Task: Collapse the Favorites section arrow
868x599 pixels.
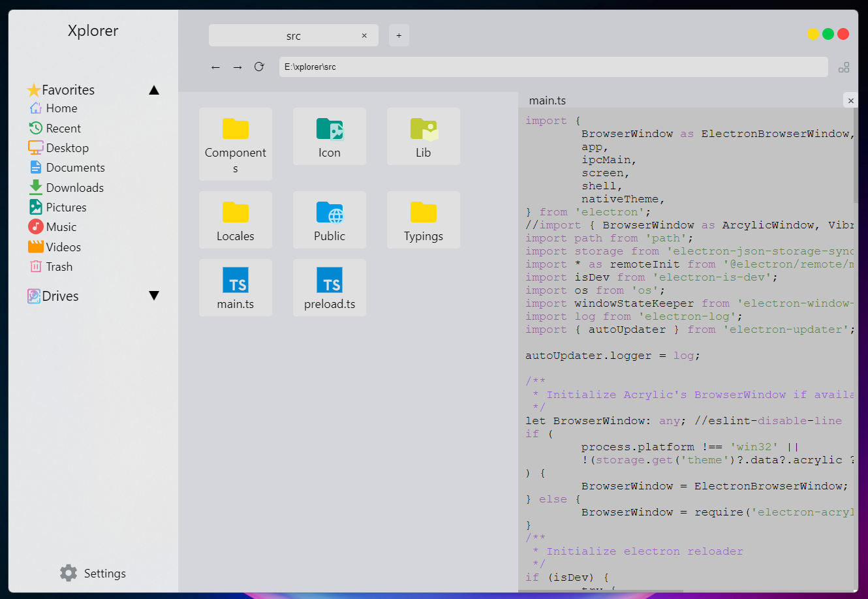Action: coord(154,90)
